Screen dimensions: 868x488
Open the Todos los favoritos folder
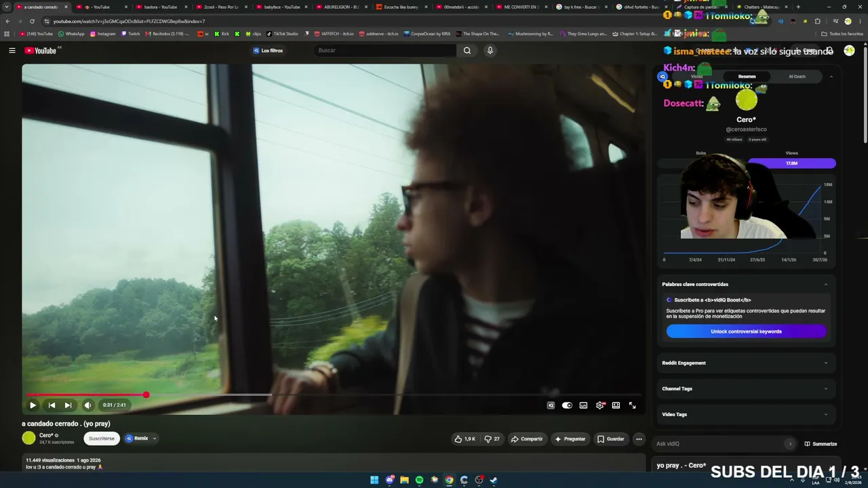coord(842,34)
